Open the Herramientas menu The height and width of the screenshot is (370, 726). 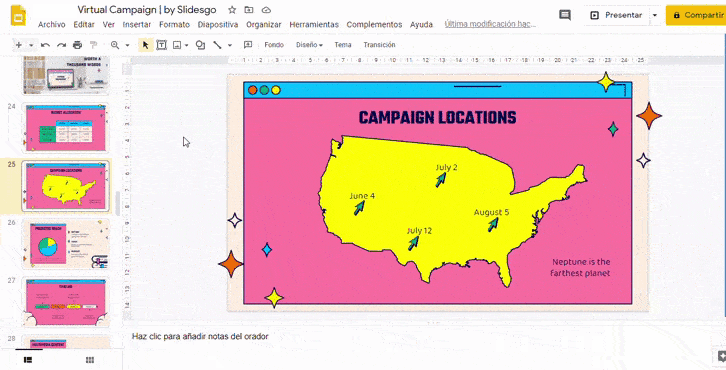tap(314, 25)
